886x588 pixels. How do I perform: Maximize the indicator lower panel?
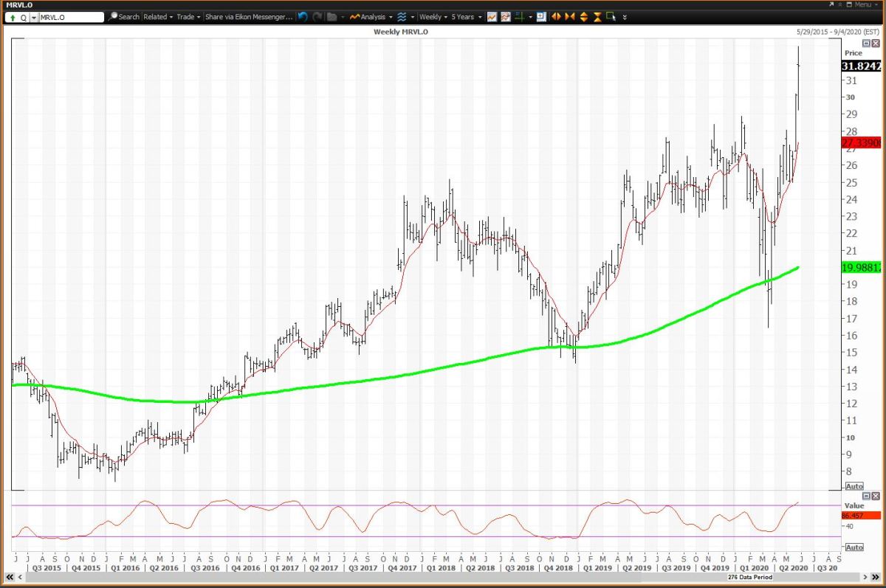coord(867,496)
